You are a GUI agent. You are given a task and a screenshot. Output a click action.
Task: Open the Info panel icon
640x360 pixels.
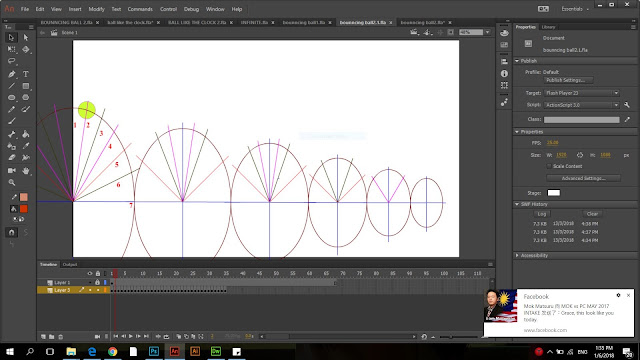[x=504, y=73]
